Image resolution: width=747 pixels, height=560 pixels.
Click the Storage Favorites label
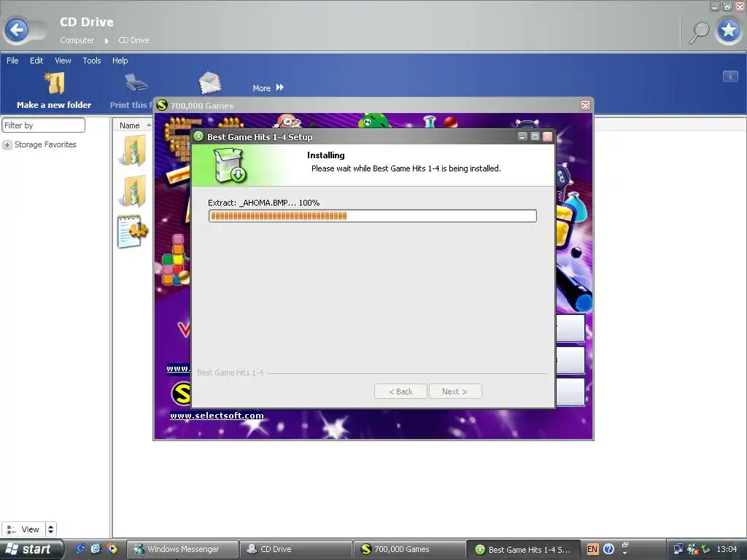[x=45, y=144]
